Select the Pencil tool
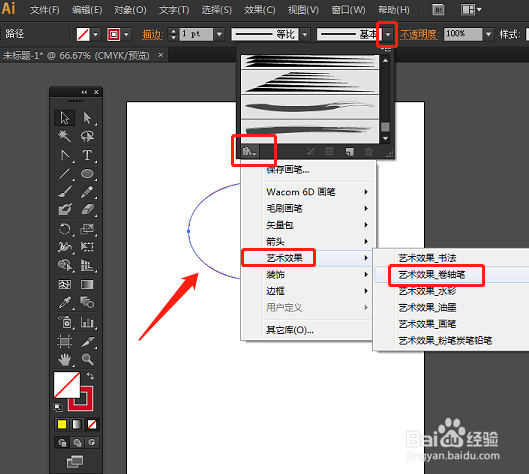The width and height of the screenshot is (529, 474). point(87,192)
